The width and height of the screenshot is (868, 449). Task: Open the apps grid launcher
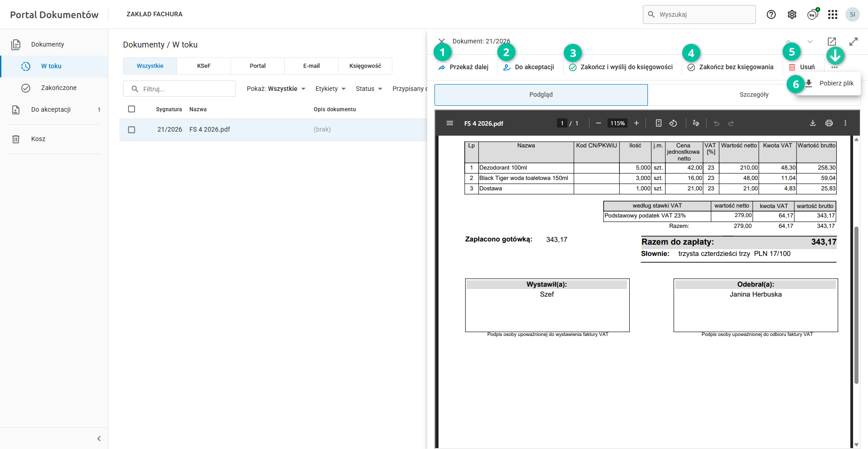(833, 14)
